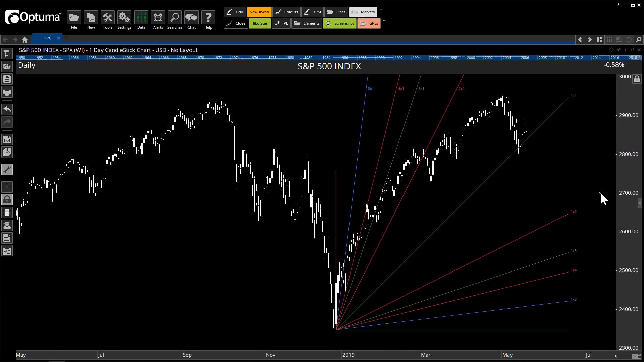
Task: Toggle the grid lines sidebar icon
Action: (x=7, y=213)
